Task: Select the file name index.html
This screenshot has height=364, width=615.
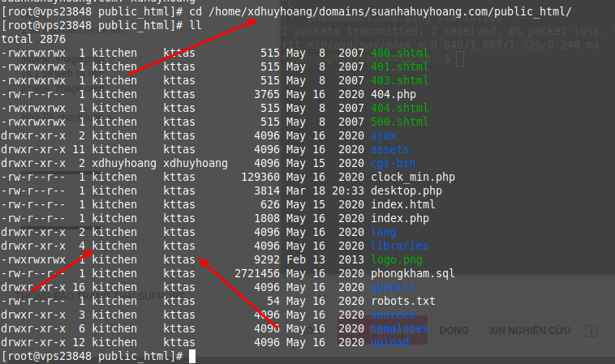Action: pos(402,204)
